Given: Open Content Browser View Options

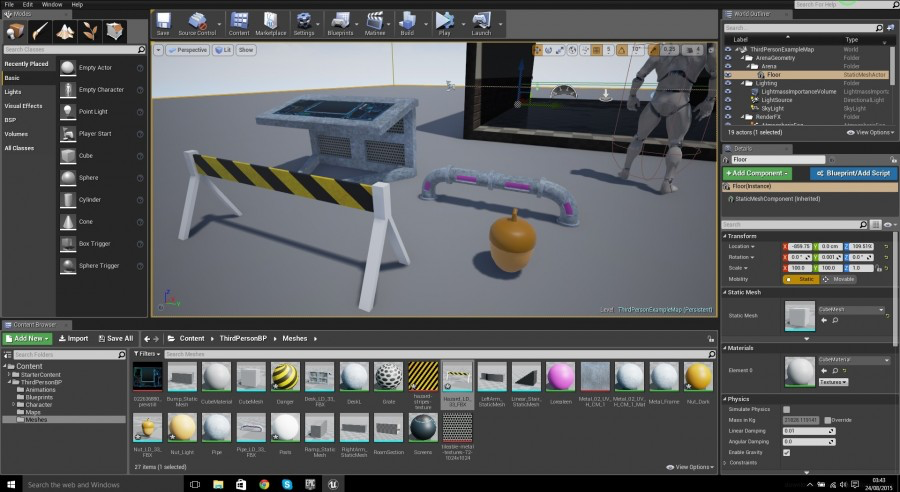Looking at the screenshot, I should tap(690, 467).
